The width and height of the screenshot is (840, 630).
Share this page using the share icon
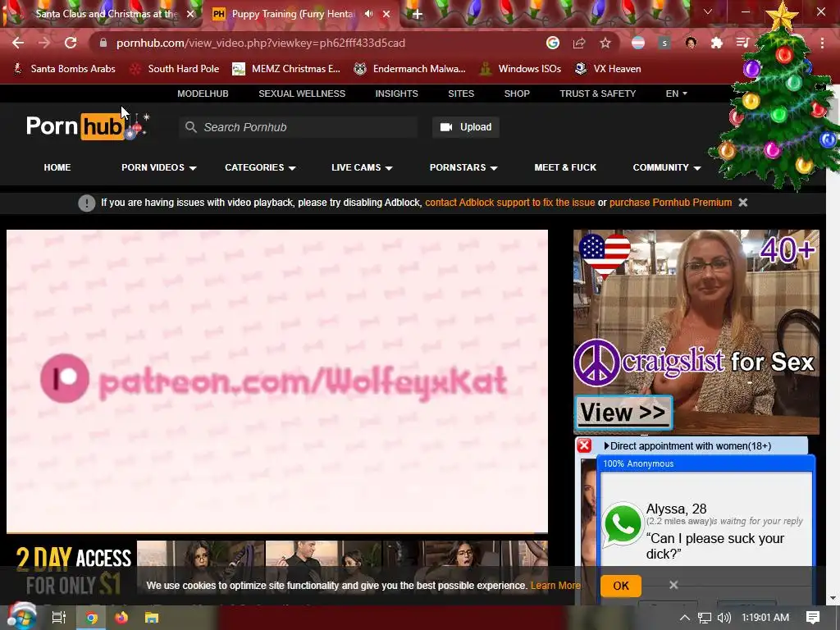pos(579,43)
